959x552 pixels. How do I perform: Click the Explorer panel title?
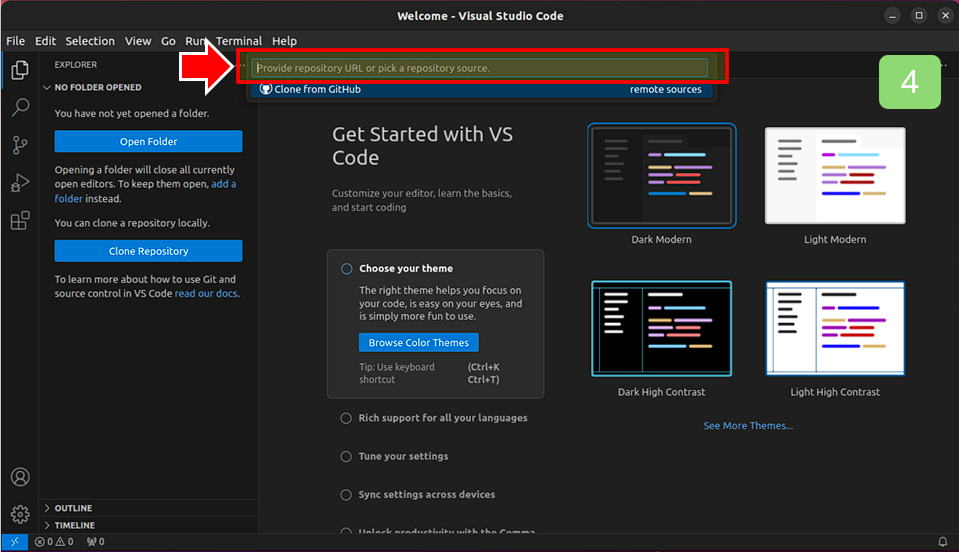point(75,65)
